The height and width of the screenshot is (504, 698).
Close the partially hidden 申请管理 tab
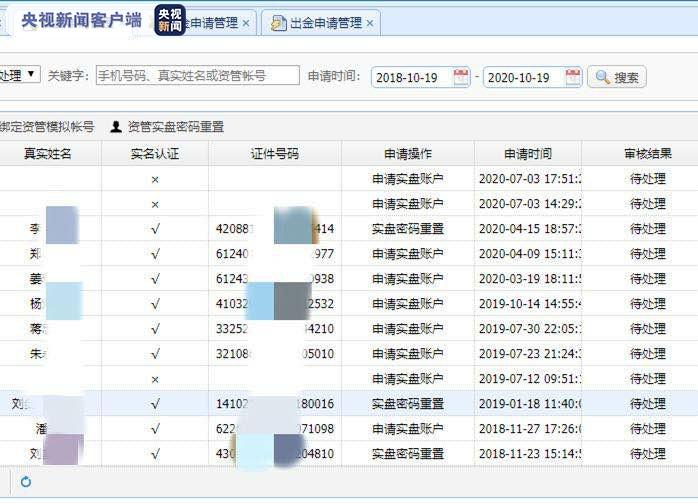246,23
